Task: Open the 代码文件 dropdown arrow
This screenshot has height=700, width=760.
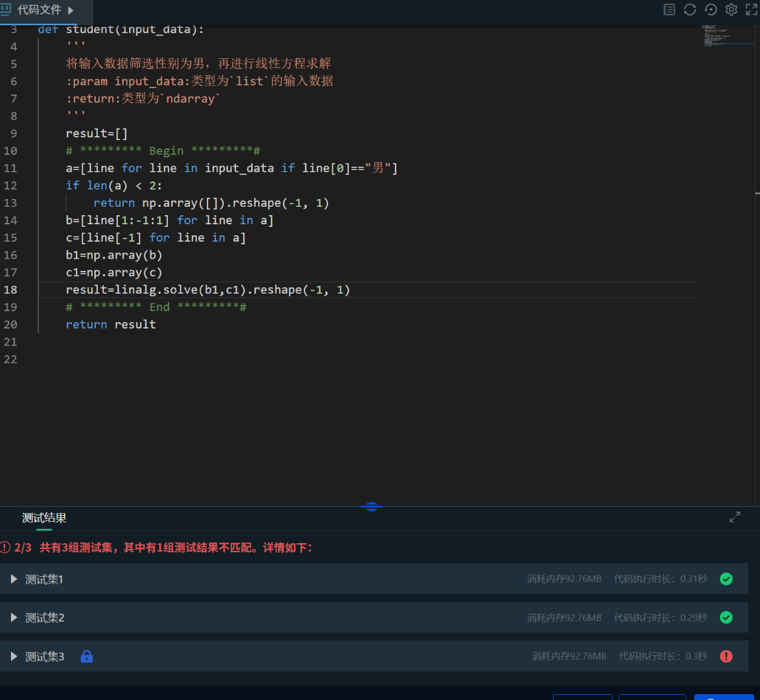Action: pyautogui.click(x=71, y=10)
